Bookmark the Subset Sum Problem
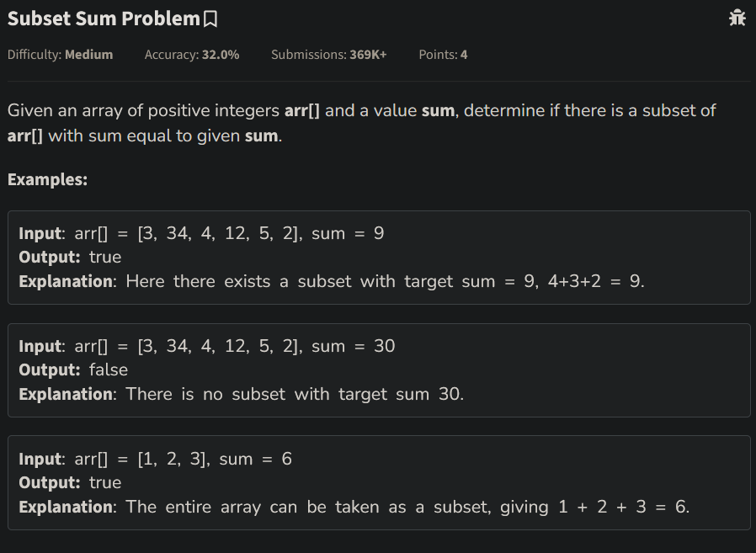The image size is (756, 553). pos(210,19)
